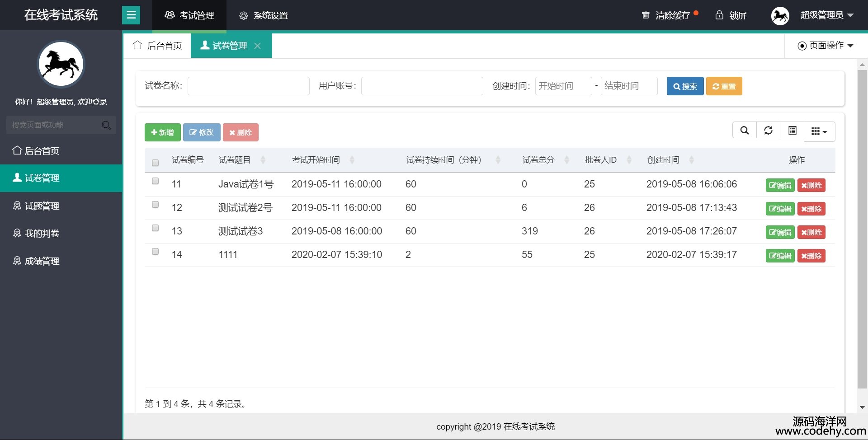Viewport: 868px width, 440px height.
Task: Click the sidebar search magnifier icon
Action: coord(106,125)
